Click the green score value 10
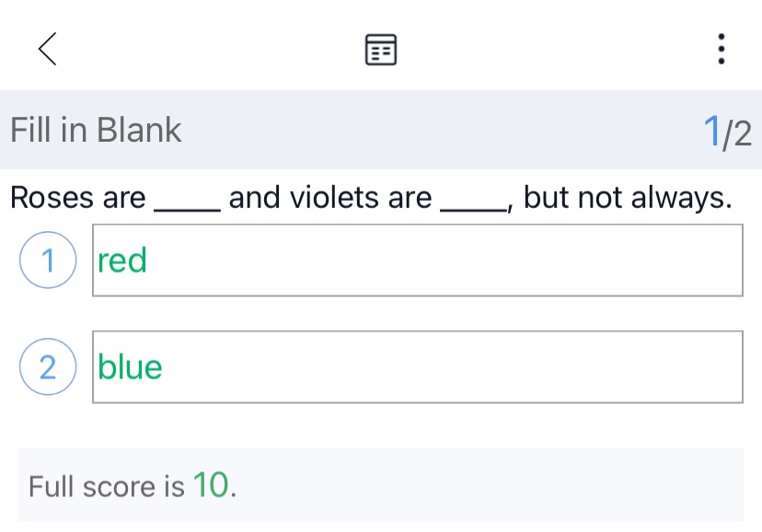 click(x=211, y=484)
